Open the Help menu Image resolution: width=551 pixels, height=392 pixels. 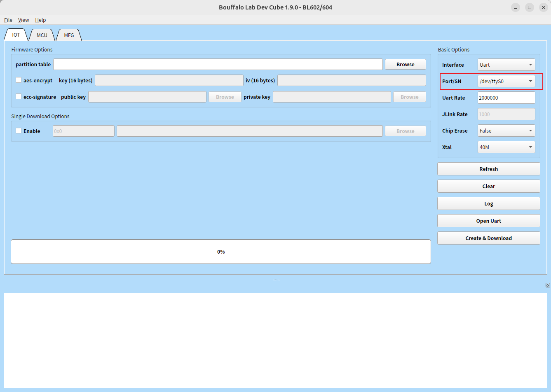[40, 20]
